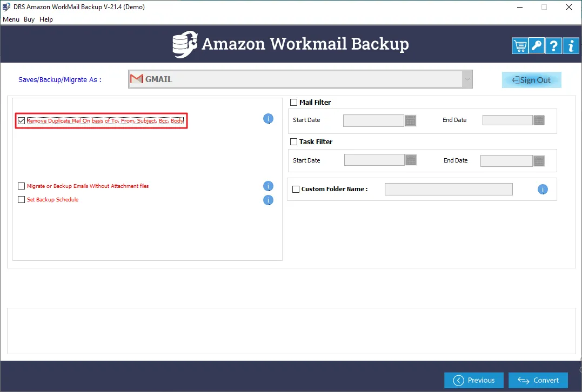Click the key activation icon
The width and height of the screenshot is (582, 392).
(537, 46)
